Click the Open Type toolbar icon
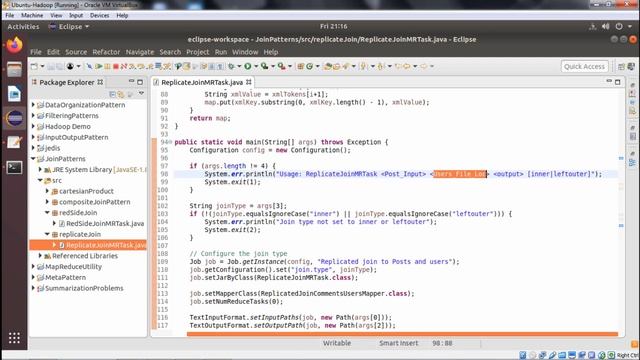This screenshot has width=640, height=360. pos(327,66)
